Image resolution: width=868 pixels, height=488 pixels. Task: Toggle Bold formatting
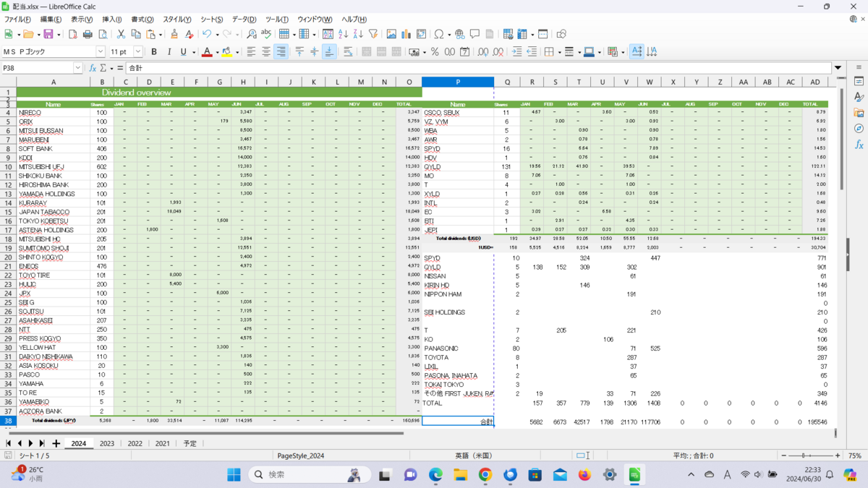[x=154, y=52]
